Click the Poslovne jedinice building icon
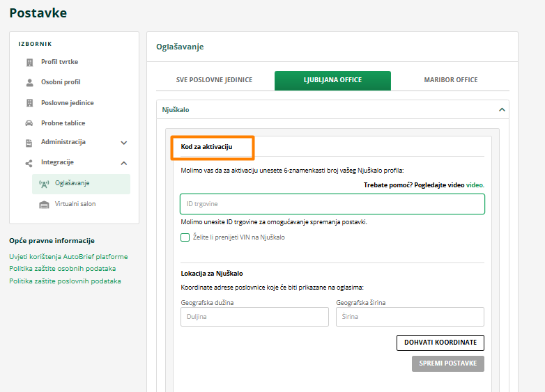Image resolution: width=545 pixels, height=392 pixels. pyautogui.click(x=29, y=103)
